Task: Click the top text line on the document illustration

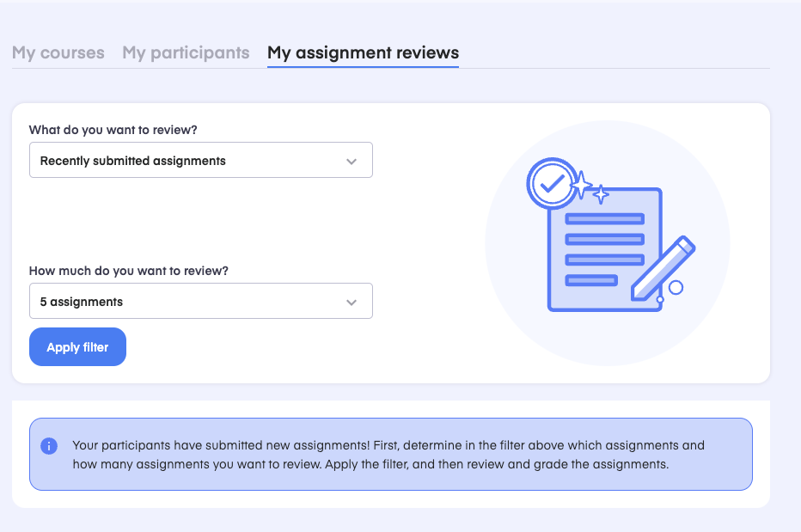Action: coord(604,218)
